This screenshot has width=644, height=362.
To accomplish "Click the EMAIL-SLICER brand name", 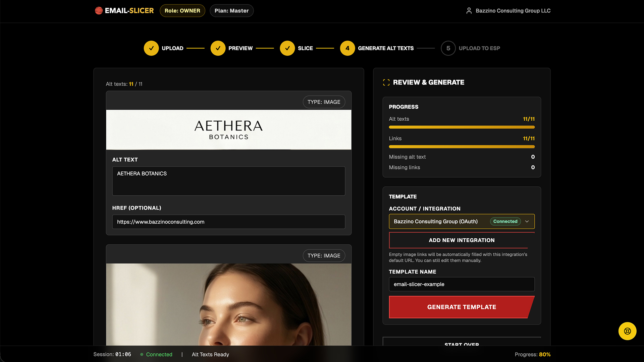I will pyautogui.click(x=129, y=11).
